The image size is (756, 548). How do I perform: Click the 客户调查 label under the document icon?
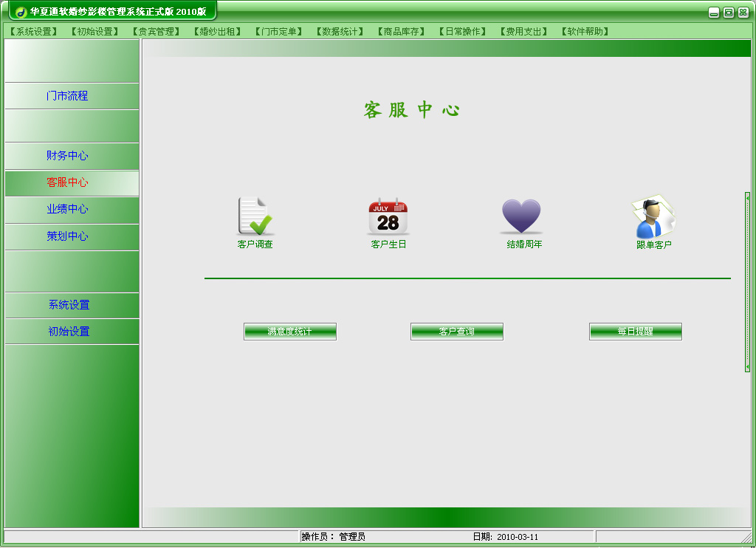tap(255, 244)
